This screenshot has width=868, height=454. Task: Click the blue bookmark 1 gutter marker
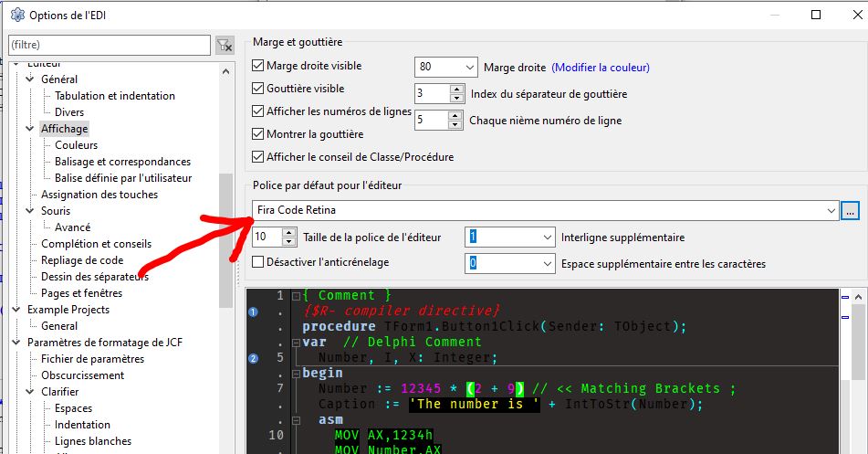[x=253, y=312]
